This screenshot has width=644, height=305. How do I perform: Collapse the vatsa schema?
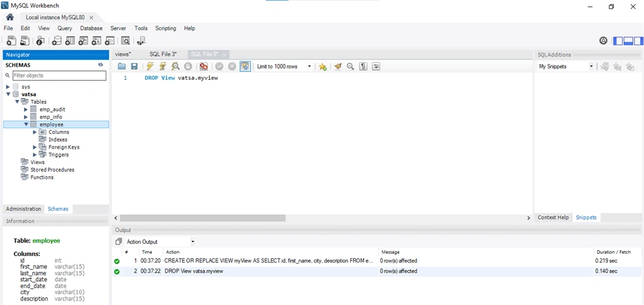click(x=8, y=94)
